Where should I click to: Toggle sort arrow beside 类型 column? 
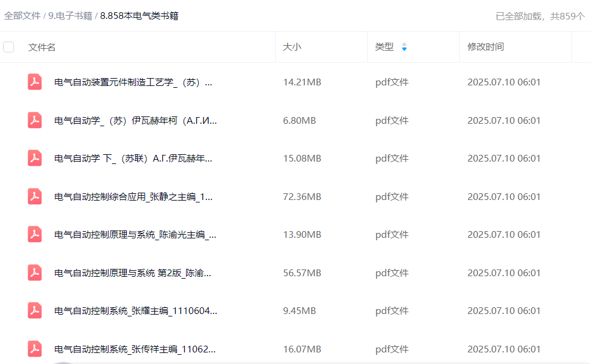(x=404, y=47)
